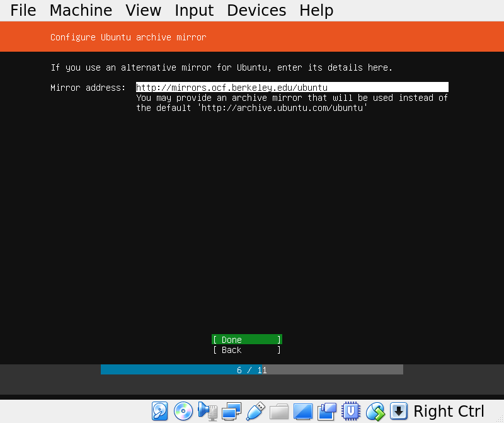Click the audio status bar icon
The width and height of the screenshot is (504, 423).
207,410
